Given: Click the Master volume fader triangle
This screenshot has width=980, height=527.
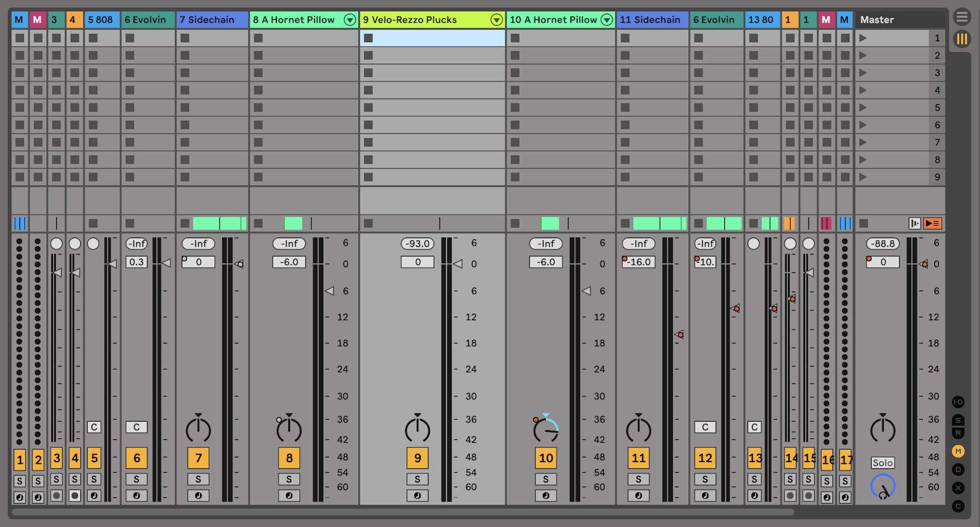Looking at the screenshot, I should [922, 264].
